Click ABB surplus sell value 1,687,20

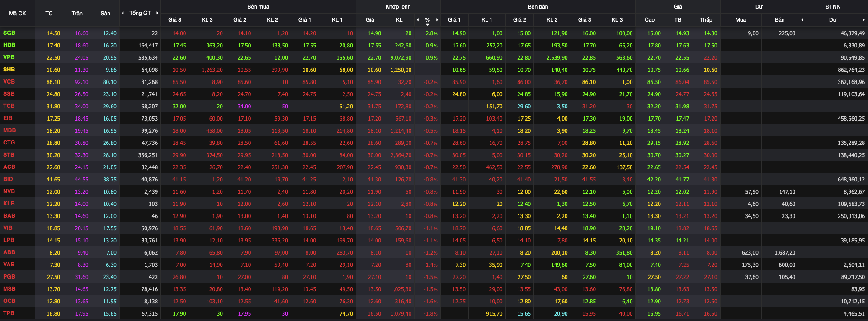(x=784, y=253)
